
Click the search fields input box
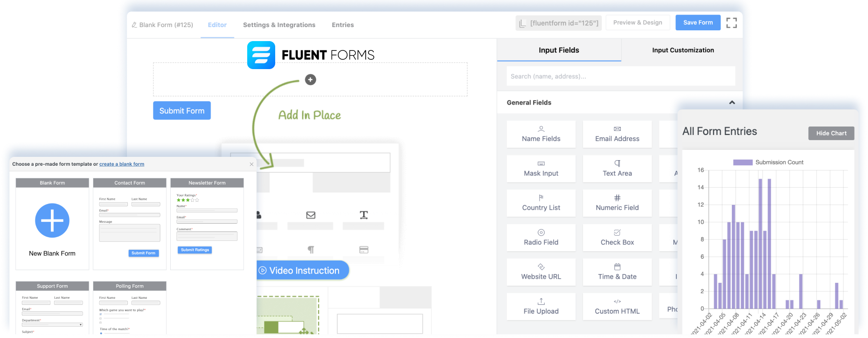[x=621, y=76]
